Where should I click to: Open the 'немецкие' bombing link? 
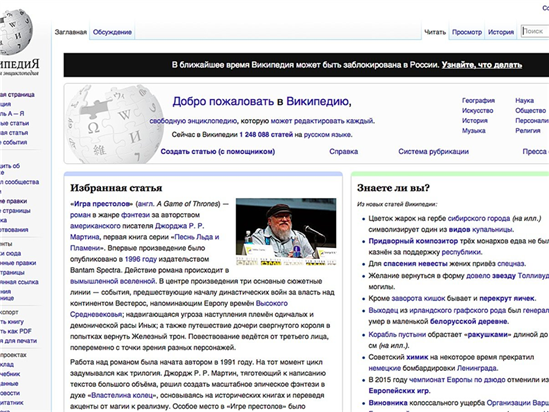tap(384, 368)
